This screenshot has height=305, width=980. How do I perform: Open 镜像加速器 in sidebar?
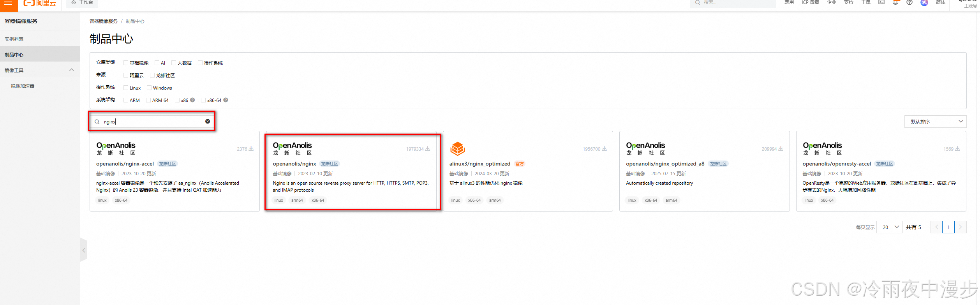pos(23,86)
